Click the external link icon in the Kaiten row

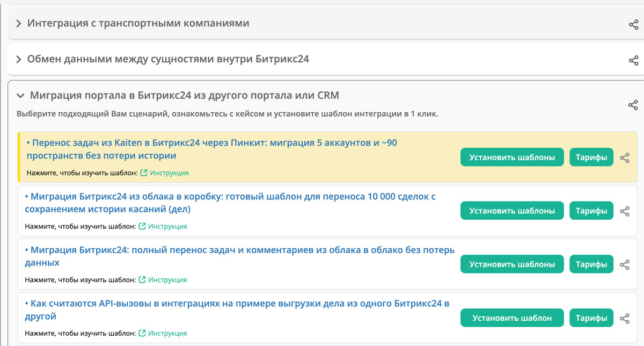click(143, 173)
